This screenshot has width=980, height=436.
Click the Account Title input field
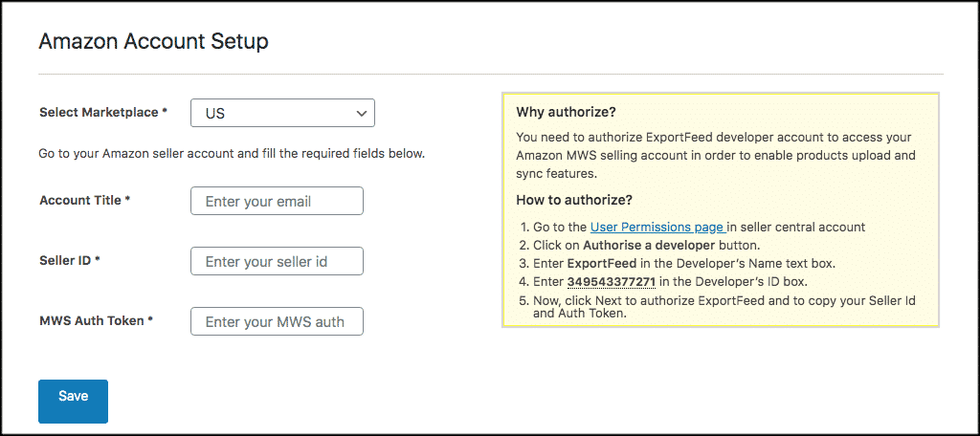(277, 201)
